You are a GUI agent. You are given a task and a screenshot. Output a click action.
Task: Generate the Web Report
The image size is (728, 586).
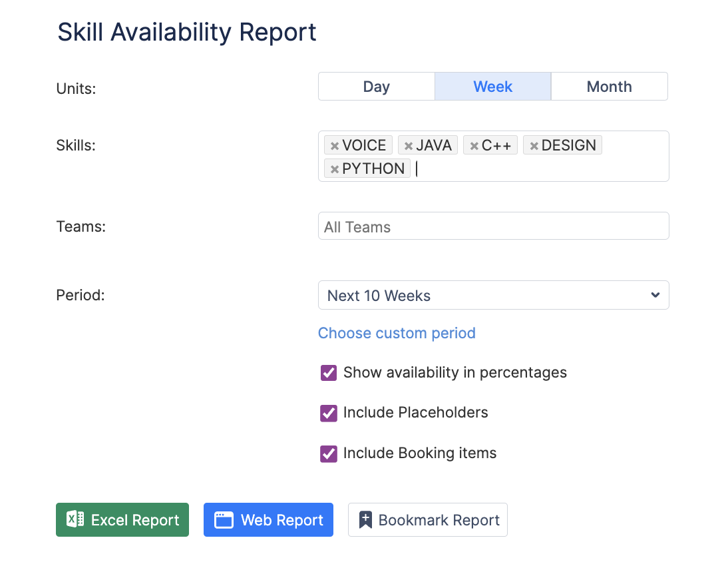click(268, 520)
